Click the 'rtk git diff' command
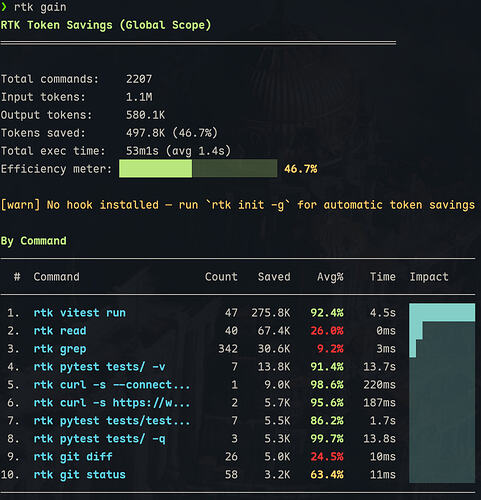This screenshot has height=500, width=481. 73,457
